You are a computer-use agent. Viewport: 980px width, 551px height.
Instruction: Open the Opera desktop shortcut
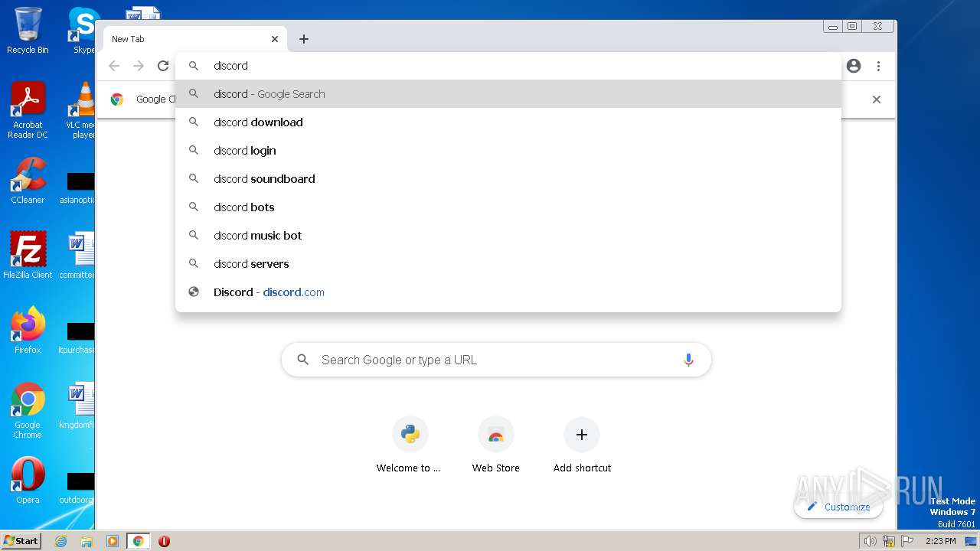[28, 481]
